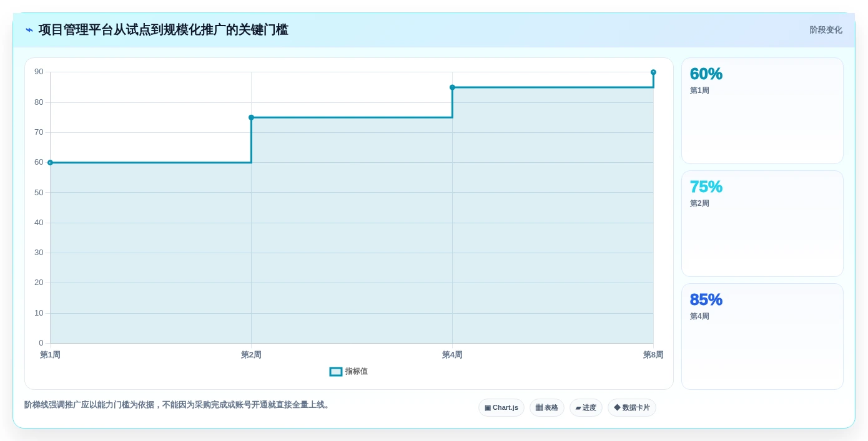Screen dimensions: 868x441
Task: Click the lightning icon beside the title
Action: (x=29, y=30)
